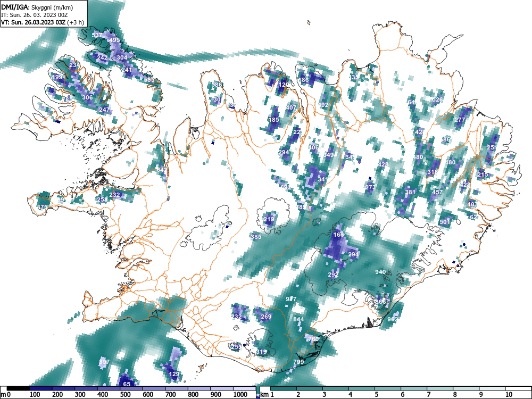The image size is (532, 399).
Task: Select the 318 visibility label
Action: [x=432, y=172]
